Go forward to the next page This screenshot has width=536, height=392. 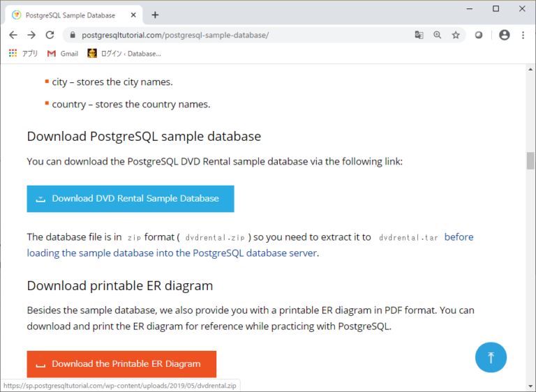pyautogui.click(x=31, y=35)
